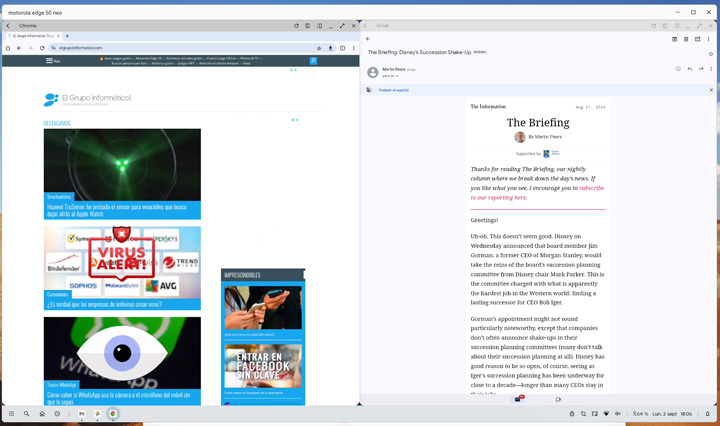Archive the Disney email in Gmail
This screenshot has width=720, height=426.
pyautogui.click(x=675, y=39)
